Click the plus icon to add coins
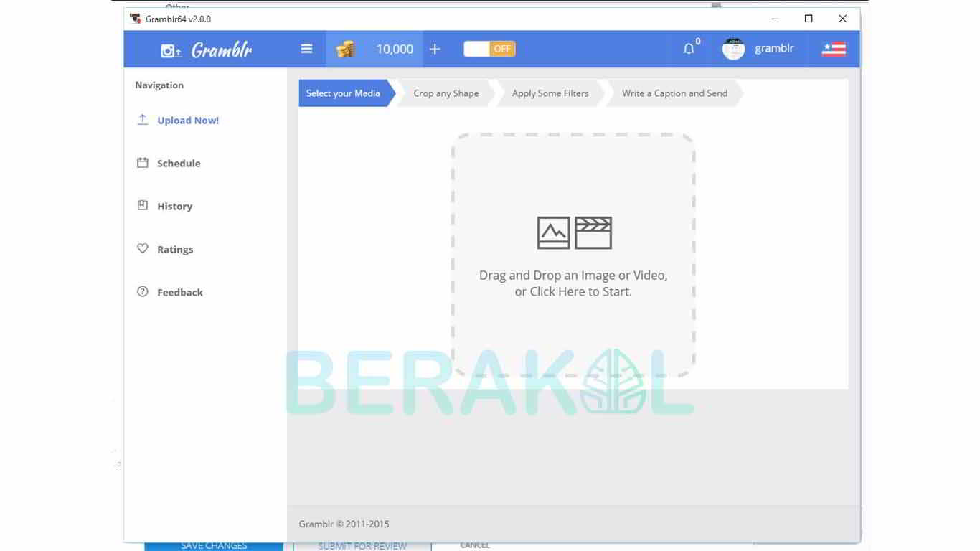Image resolution: width=980 pixels, height=551 pixels. click(x=435, y=48)
